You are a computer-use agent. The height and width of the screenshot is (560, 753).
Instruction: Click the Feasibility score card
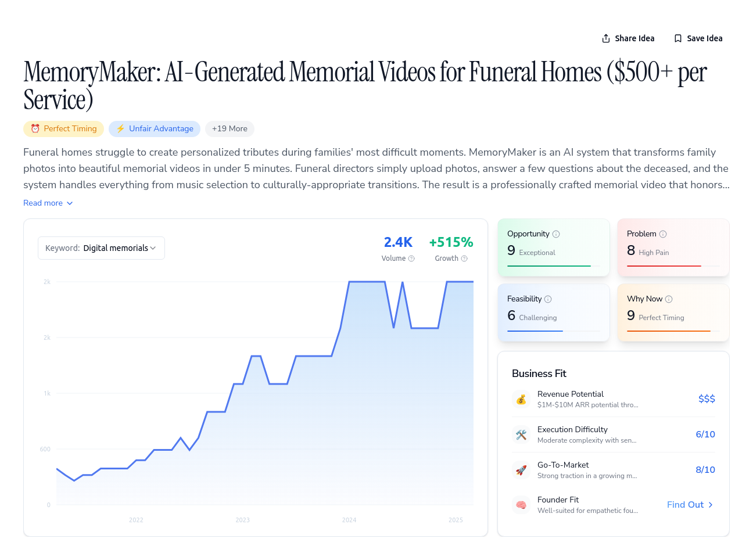point(554,313)
